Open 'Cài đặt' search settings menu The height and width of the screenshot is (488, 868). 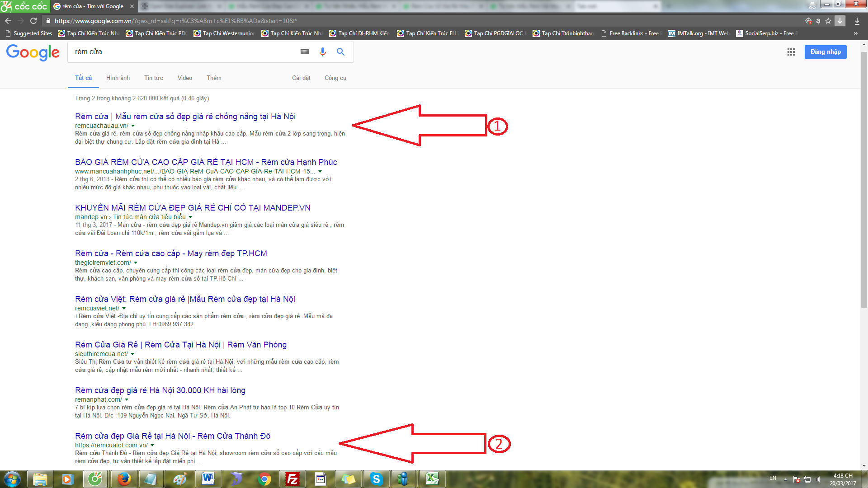[x=301, y=78]
